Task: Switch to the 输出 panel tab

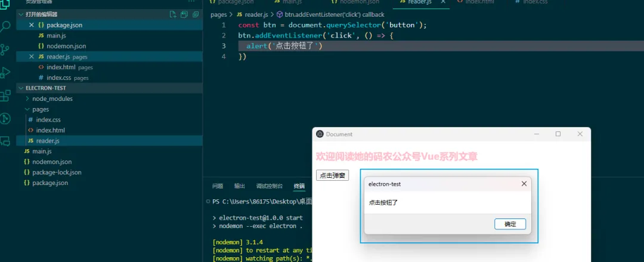Action: (x=240, y=186)
